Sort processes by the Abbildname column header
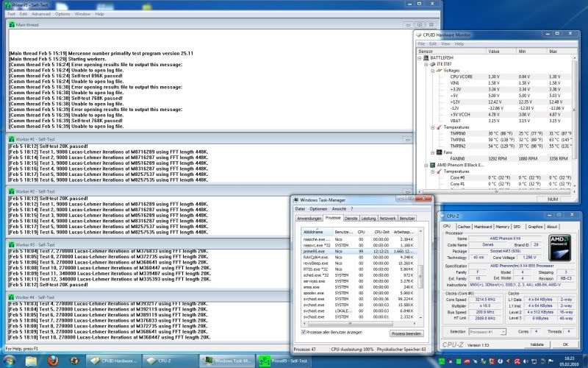Viewport: 588px width, 368px height. [x=317, y=232]
